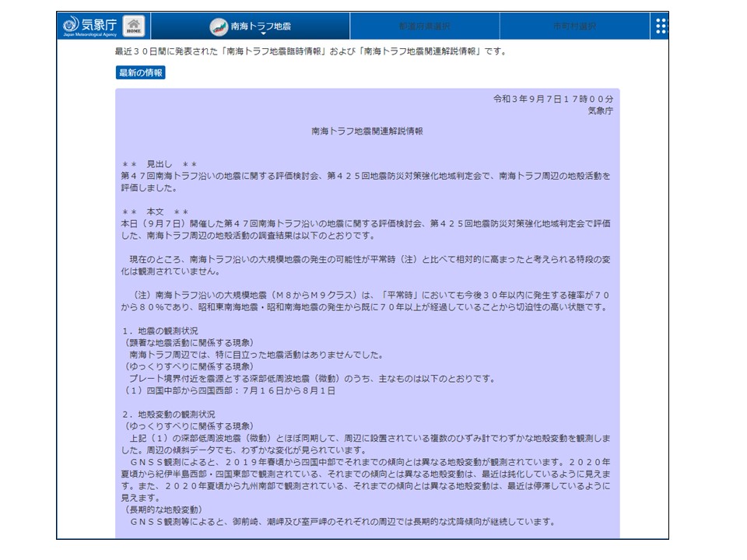The height and width of the screenshot is (560, 747).
Task: Click the Japan map icon beside 南海トラフ地震
Action: (219, 26)
